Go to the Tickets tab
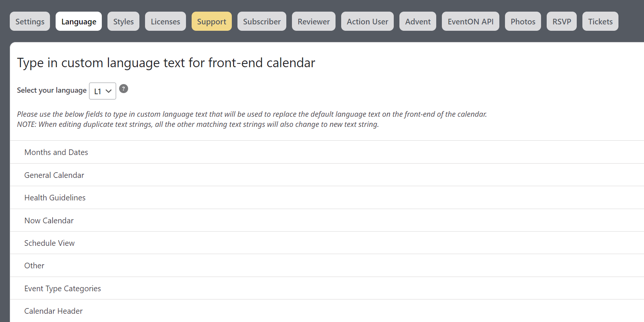Image resolution: width=644 pixels, height=322 pixels. (x=600, y=21)
